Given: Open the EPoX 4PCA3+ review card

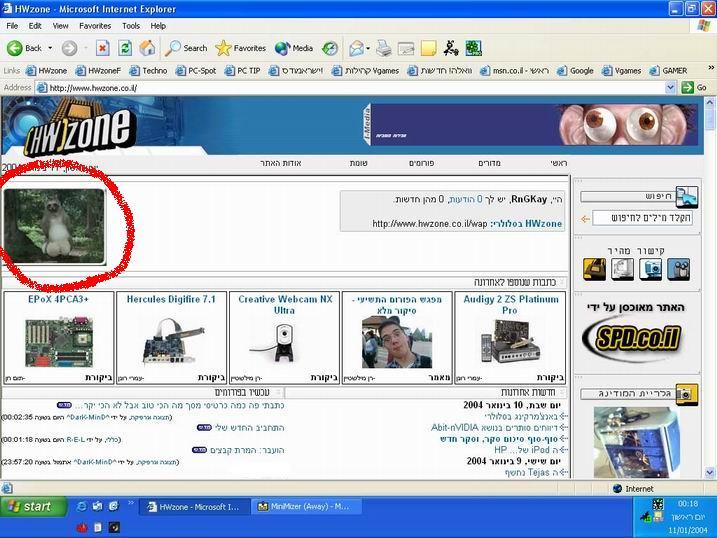Looking at the screenshot, I should (59, 338).
